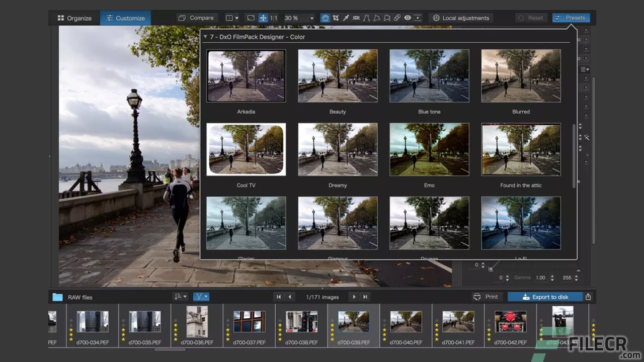
Task: Pick the white balance eyedropper tool
Action: click(346, 18)
